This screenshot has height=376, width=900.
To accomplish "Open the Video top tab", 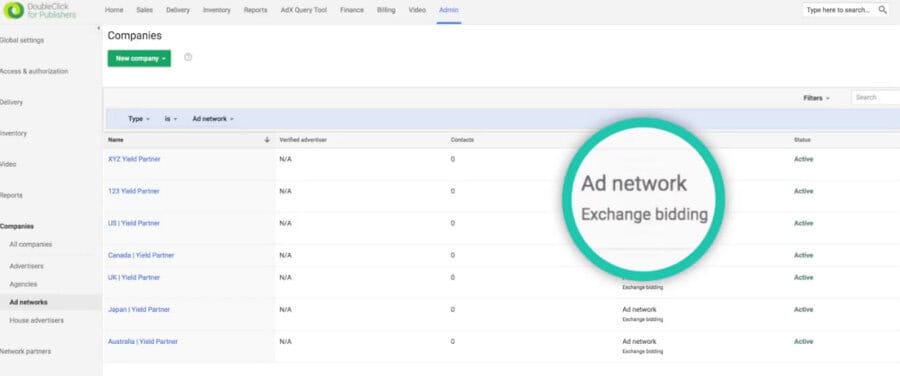I will tap(417, 10).
